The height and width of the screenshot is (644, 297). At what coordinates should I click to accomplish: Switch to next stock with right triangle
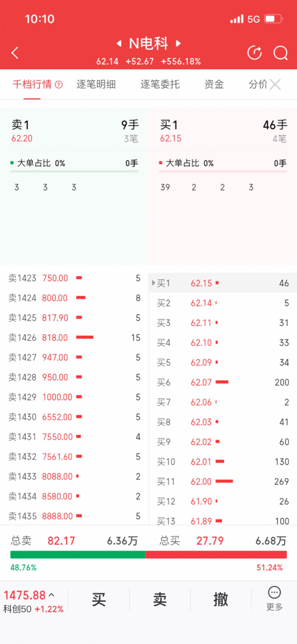tap(178, 43)
